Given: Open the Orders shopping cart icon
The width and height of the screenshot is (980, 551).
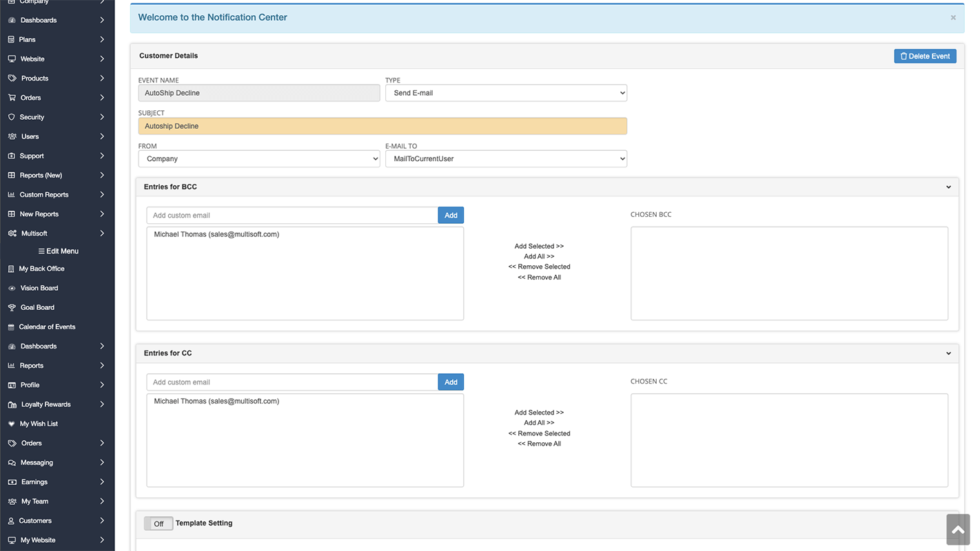Looking at the screenshot, I should pos(11,97).
